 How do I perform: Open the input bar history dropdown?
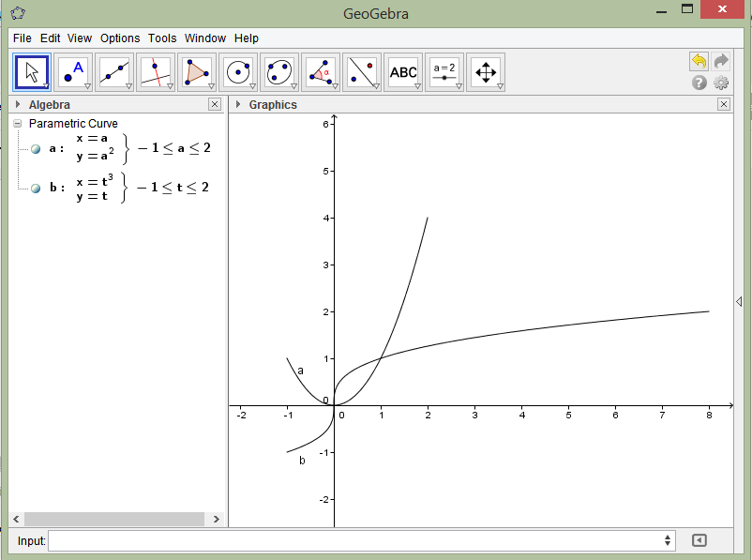pos(669,540)
